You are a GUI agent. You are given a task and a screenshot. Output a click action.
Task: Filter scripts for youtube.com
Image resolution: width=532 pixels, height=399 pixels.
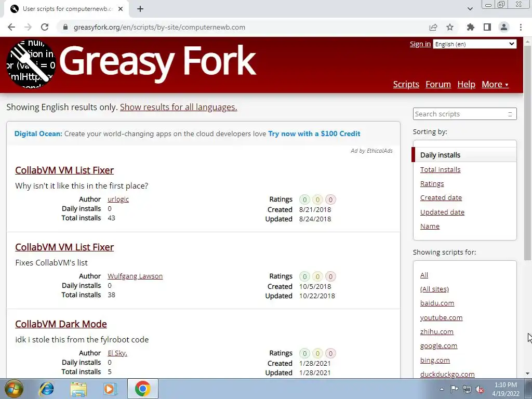[441, 317]
